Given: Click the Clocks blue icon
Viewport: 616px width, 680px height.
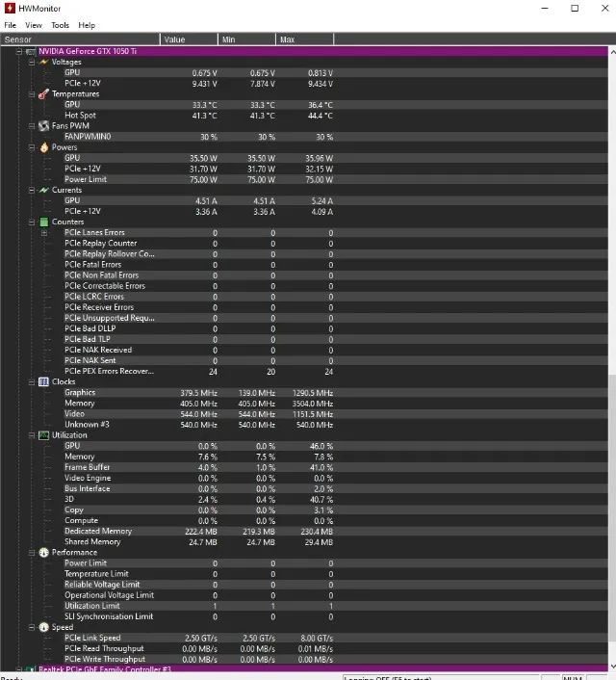Looking at the screenshot, I should [x=43, y=382].
